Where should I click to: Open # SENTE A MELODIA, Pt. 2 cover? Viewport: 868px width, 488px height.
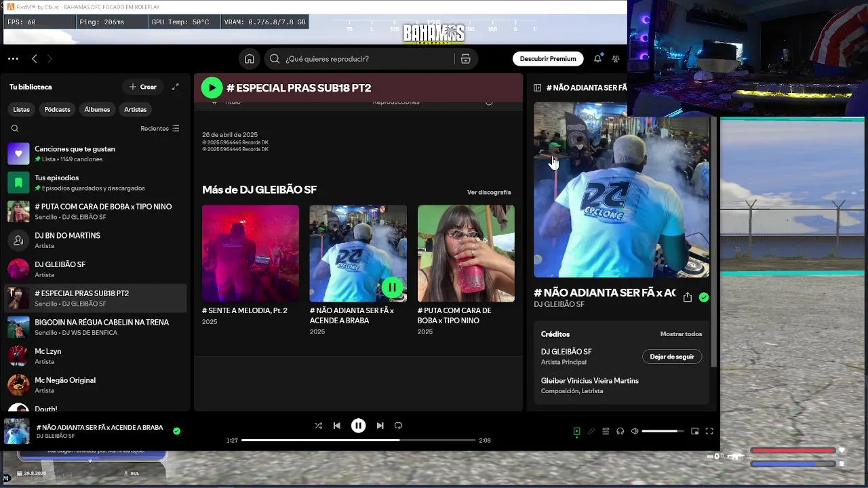pos(250,253)
